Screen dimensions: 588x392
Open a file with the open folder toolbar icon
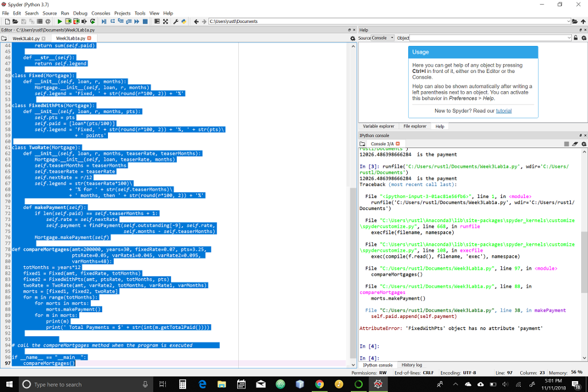16,21
